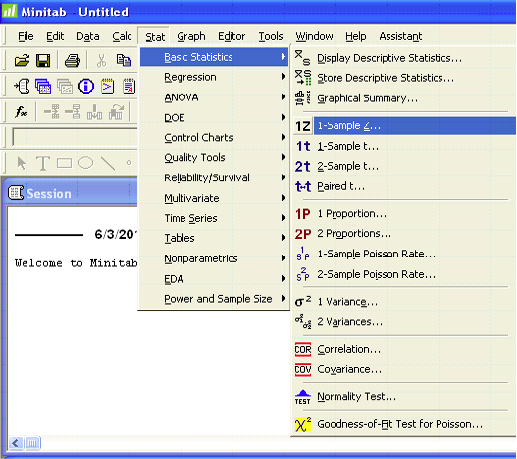The width and height of the screenshot is (517, 459).
Task: Click the Minitab logo in title bar
Action: coord(9,11)
